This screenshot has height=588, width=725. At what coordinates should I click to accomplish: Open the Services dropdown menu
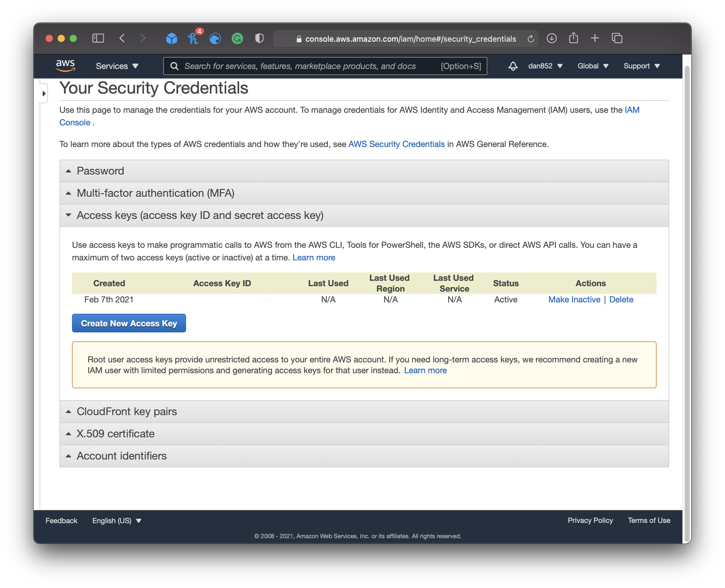coord(117,66)
